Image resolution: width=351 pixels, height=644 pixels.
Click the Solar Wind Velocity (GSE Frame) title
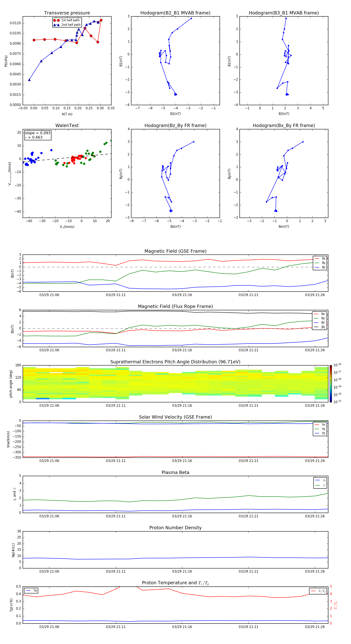[175, 417]
